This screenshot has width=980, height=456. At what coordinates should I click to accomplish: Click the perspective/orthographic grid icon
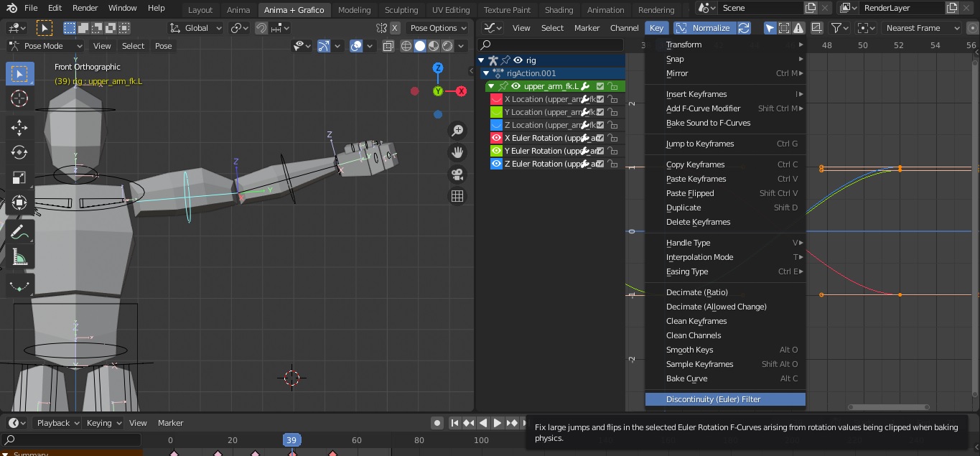457,196
